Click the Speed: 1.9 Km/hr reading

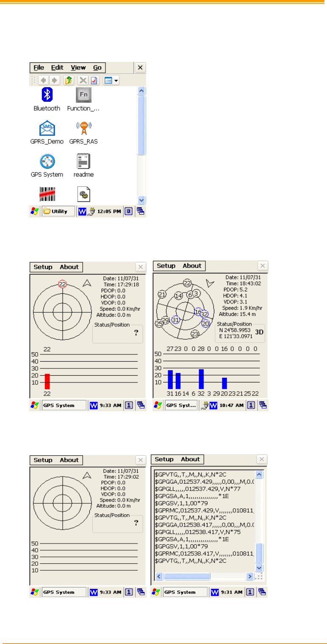pos(242,308)
